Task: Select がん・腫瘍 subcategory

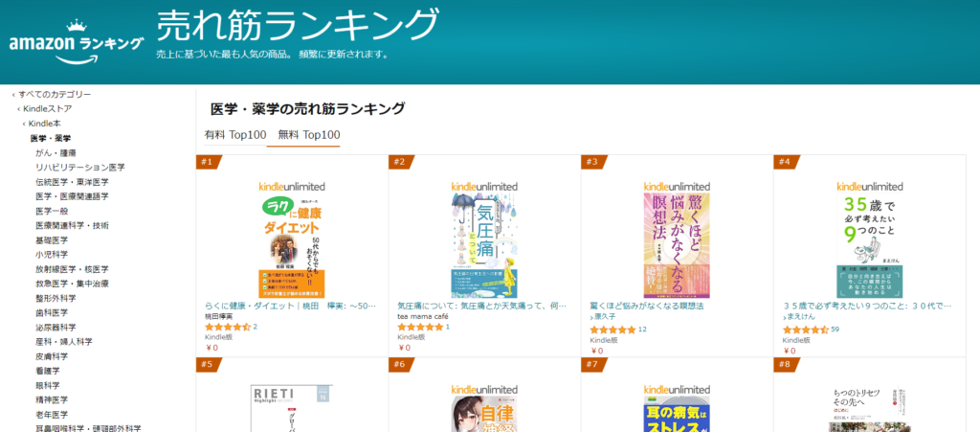Action: [56, 152]
